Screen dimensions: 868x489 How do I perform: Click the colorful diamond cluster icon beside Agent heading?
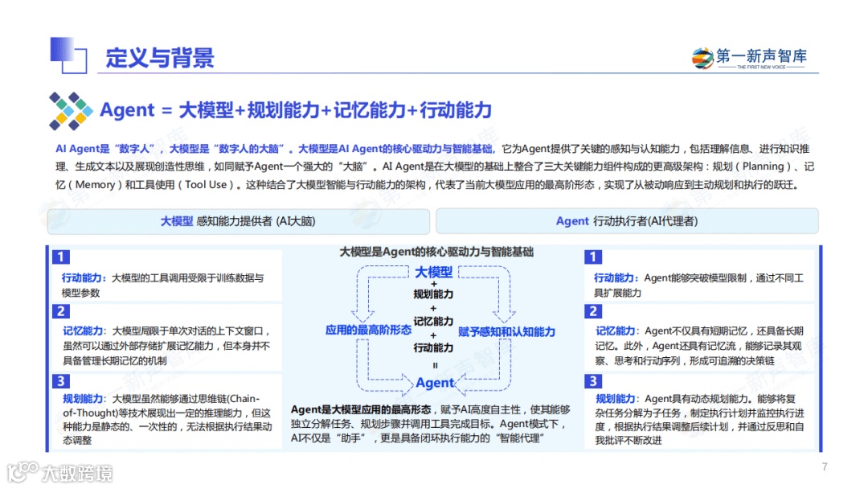pyautogui.click(x=71, y=111)
